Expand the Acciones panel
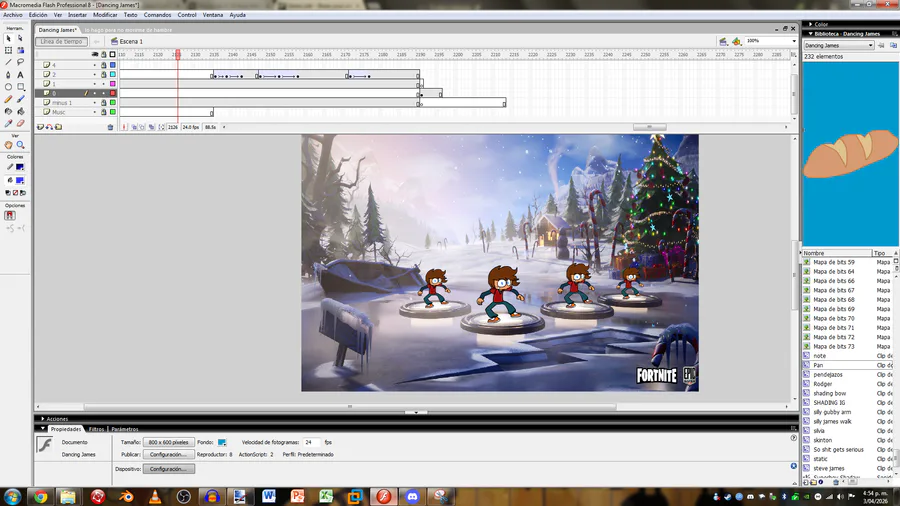900x506 pixels. point(42,419)
